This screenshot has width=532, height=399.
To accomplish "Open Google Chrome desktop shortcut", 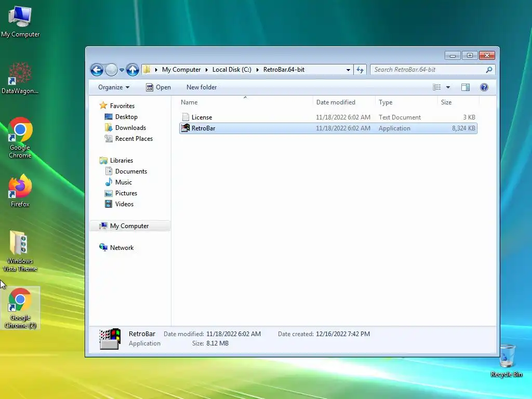I will [20, 138].
